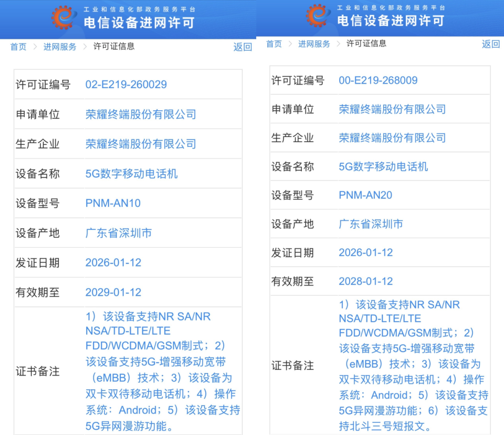
Task: Click 设备型号 label in right page
Action: click(x=292, y=195)
